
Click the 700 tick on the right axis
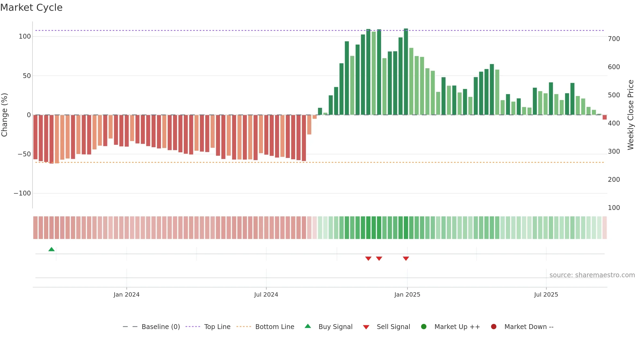click(614, 39)
